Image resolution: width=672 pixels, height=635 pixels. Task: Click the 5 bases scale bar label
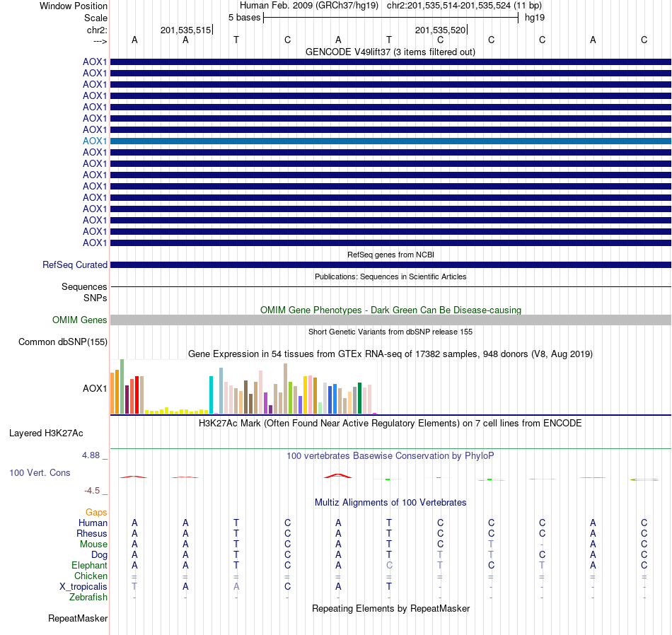tap(244, 18)
